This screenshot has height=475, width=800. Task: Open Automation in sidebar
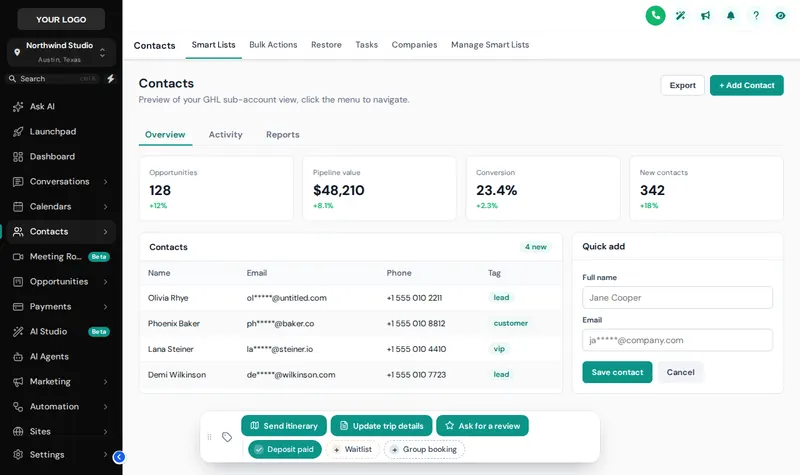coord(61,406)
